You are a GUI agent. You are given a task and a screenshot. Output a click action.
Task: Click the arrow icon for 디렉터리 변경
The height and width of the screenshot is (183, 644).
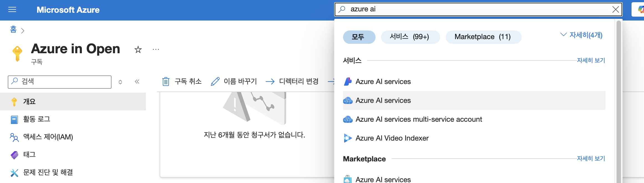(270, 82)
